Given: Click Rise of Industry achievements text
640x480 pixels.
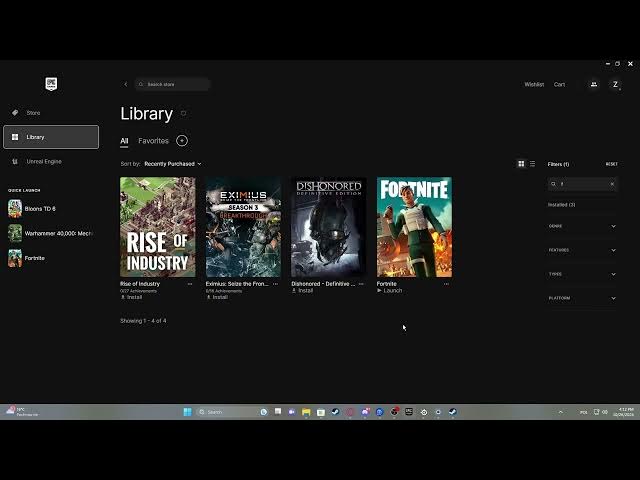Looking at the screenshot, I should point(138,291).
